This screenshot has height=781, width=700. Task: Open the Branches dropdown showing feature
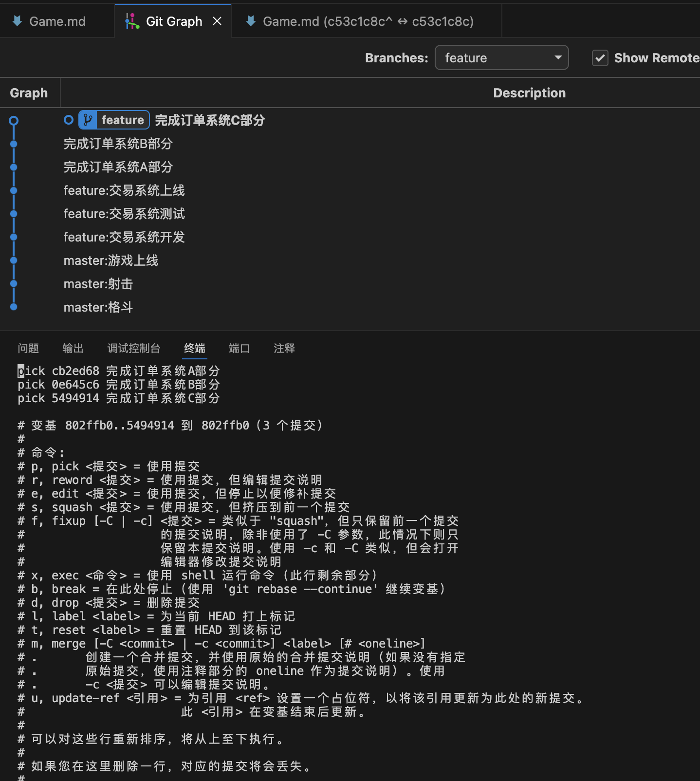tap(501, 58)
